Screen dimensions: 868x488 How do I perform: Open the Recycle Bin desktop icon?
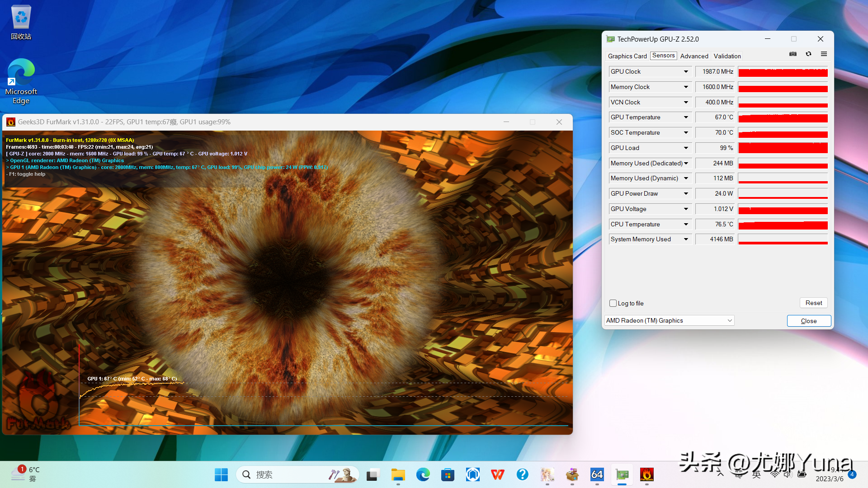tap(21, 23)
